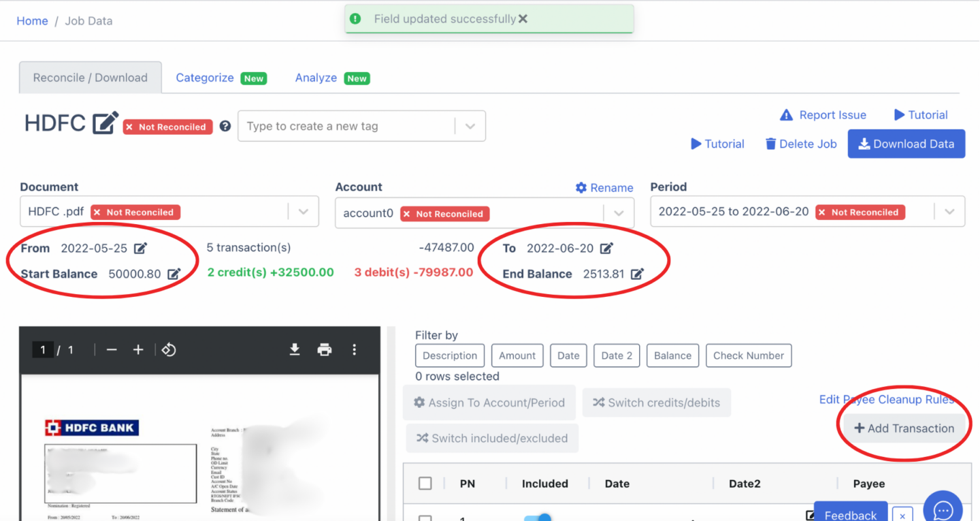The width and height of the screenshot is (980, 521).
Task: Sort by the Included column header
Action: [x=545, y=484]
